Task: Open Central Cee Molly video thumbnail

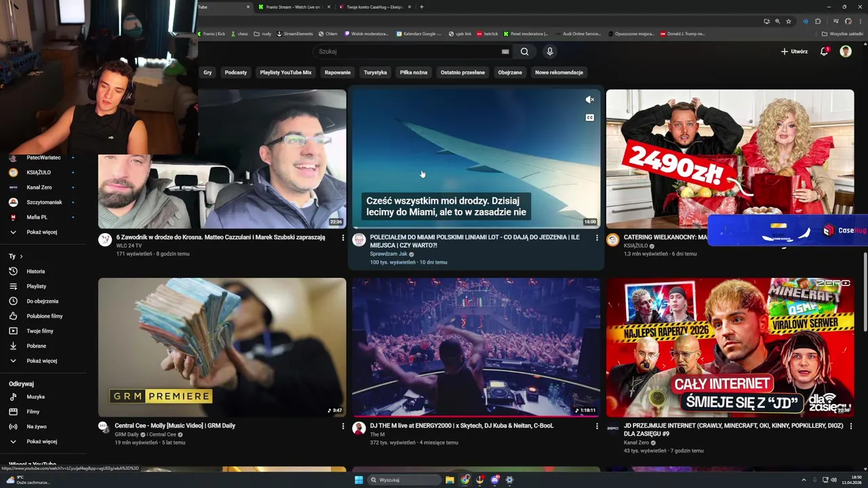Action: click(x=222, y=347)
